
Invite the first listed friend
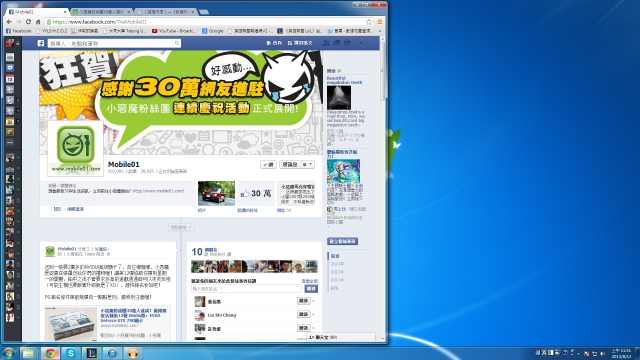[x=303, y=301]
